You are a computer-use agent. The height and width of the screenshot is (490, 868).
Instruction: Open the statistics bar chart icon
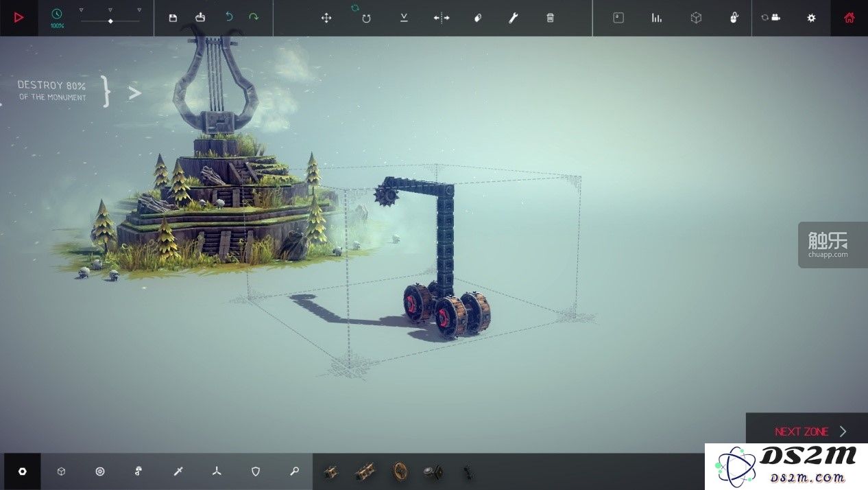coord(657,18)
